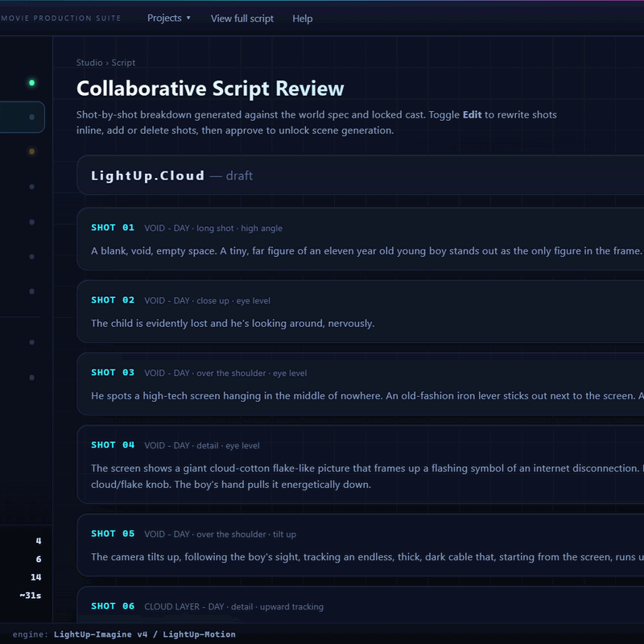Select the LightUp.Cloud project title
The width and height of the screenshot is (644, 644).
(147, 175)
